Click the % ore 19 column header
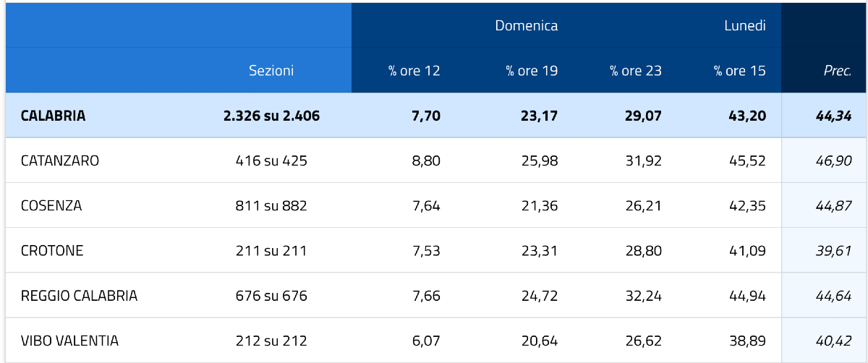 [532, 71]
